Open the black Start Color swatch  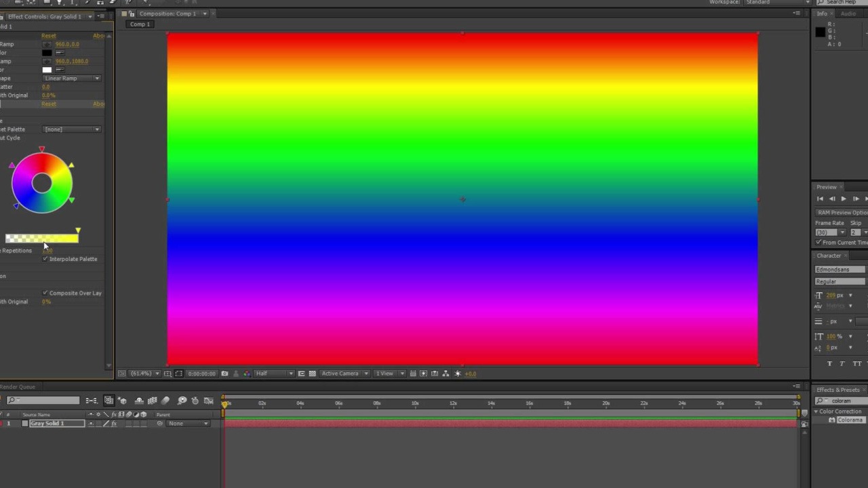pyautogui.click(x=46, y=52)
